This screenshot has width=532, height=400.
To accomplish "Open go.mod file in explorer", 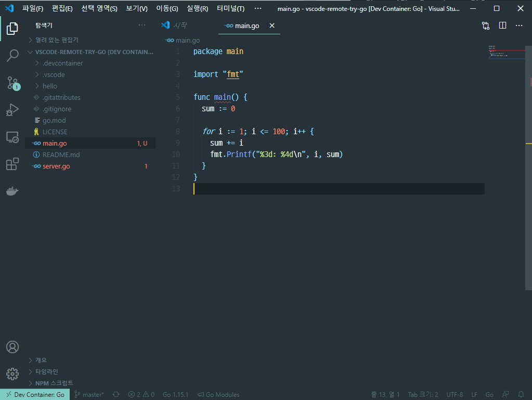I will click(90, 121).
